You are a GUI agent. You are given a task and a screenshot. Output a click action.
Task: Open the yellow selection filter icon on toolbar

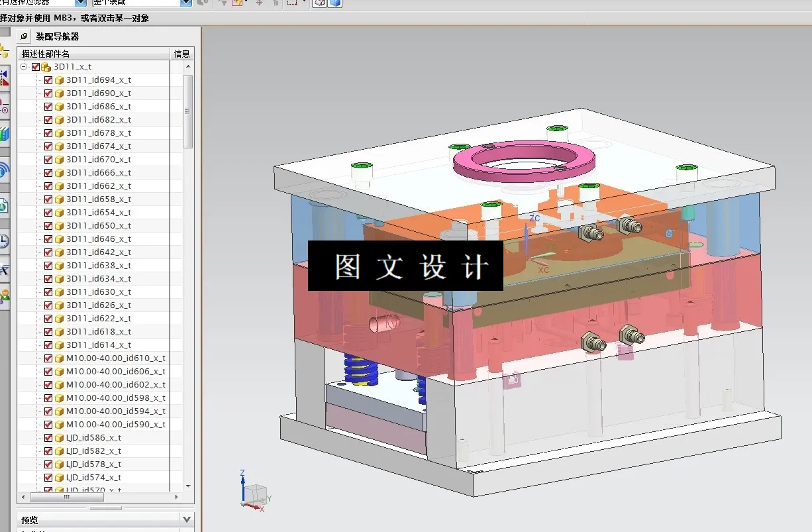[x=237, y=3]
